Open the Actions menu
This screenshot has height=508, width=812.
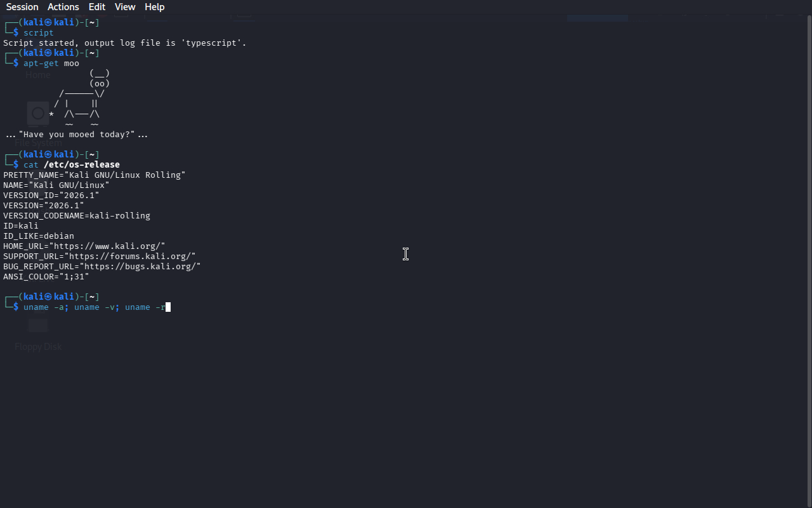coord(63,7)
